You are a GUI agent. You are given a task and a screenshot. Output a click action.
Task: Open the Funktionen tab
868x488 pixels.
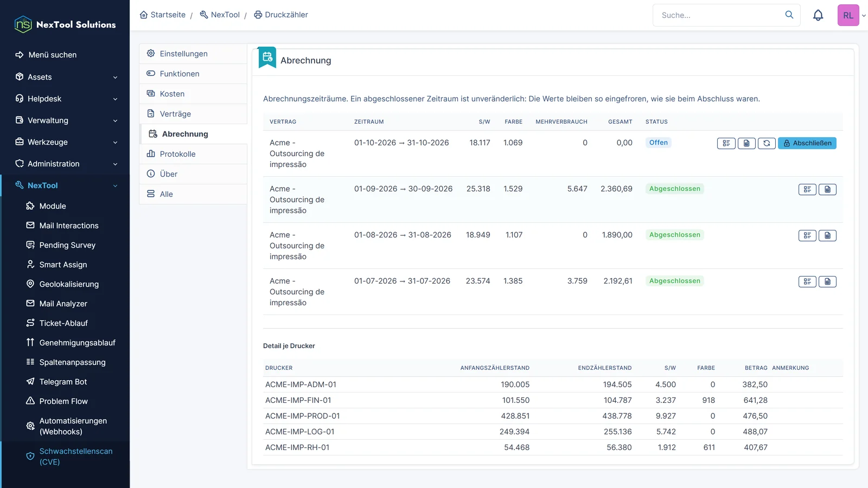193,74
